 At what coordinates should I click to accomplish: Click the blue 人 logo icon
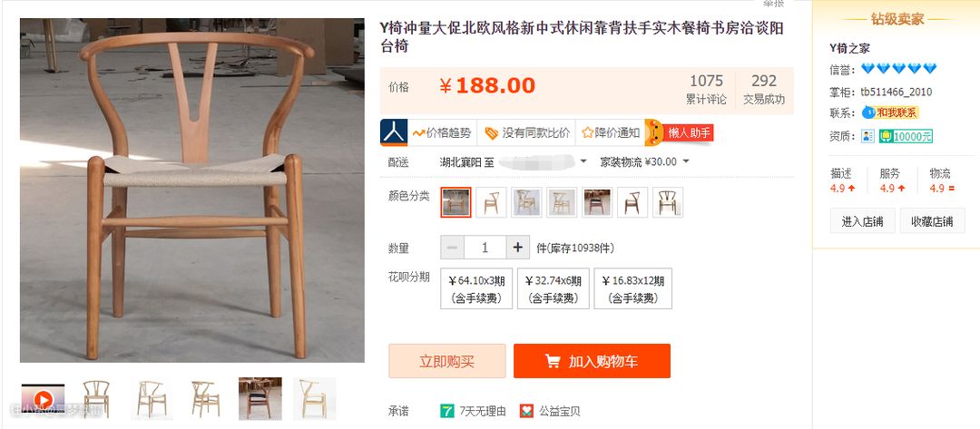[394, 132]
